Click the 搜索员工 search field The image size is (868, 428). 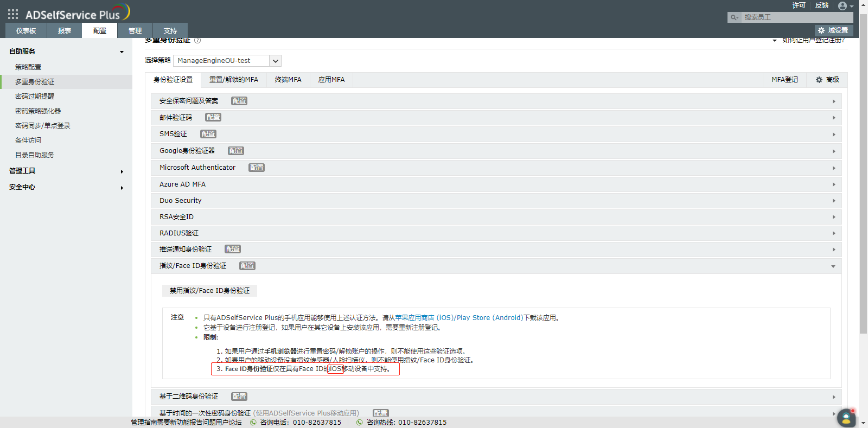[x=796, y=17]
